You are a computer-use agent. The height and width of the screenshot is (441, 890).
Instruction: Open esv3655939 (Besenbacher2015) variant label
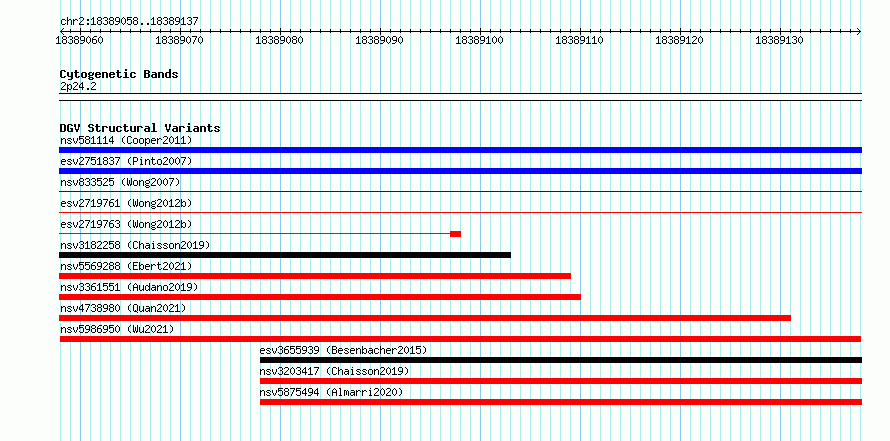(x=343, y=350)
